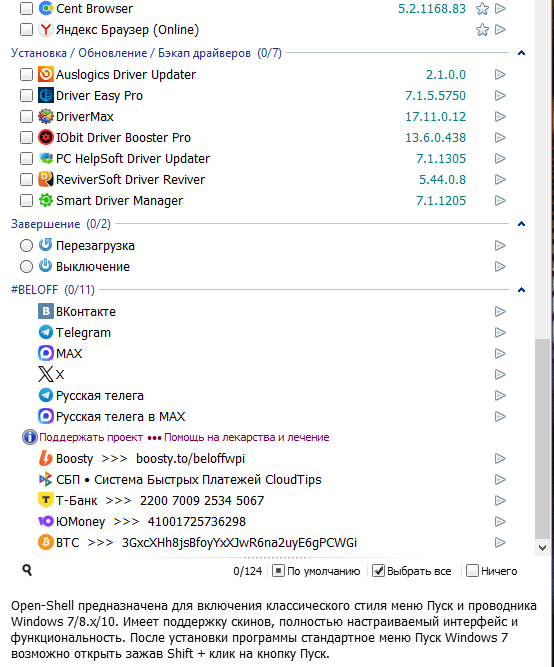Click the ВКонтакте logo icon
Screen dimensions: 554x667
point(46,311)
